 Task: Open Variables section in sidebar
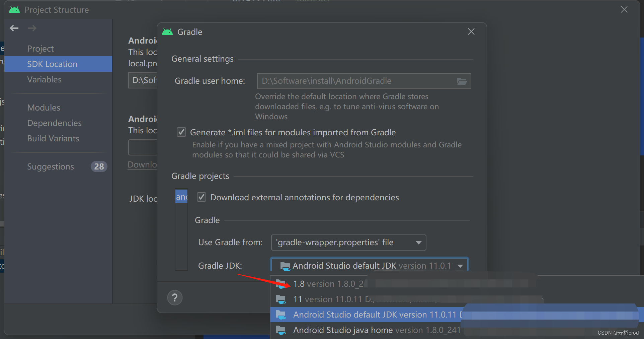45,79
